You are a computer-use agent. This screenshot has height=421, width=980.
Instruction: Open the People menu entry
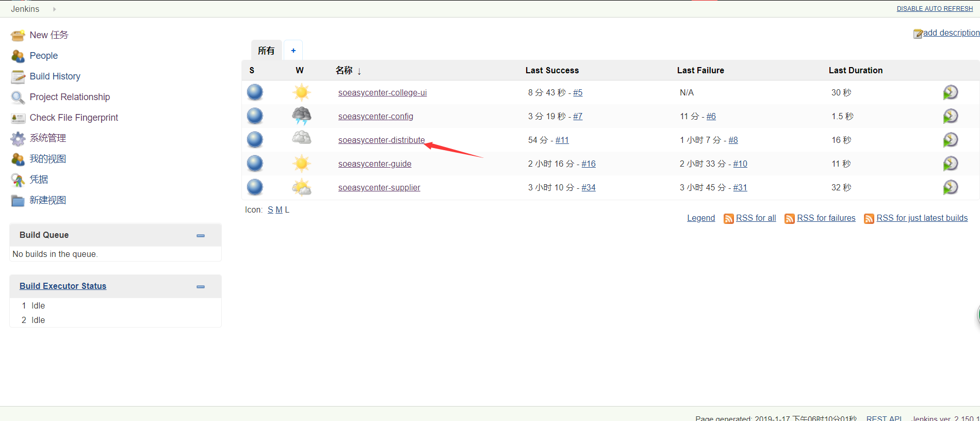pos(44,56)
